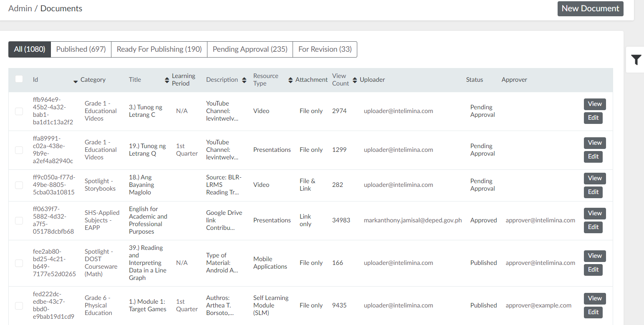View the 3.) Tunog ng Letrang C document

pyautogui.click(x=595, y=104)
